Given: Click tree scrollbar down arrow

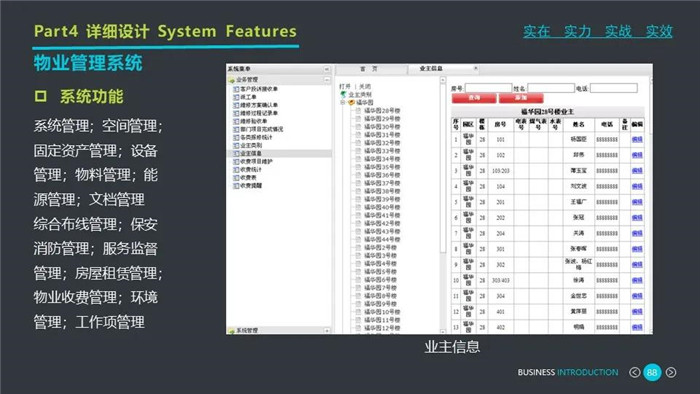Looking at the screenshot, I should (x=443, y=331).
